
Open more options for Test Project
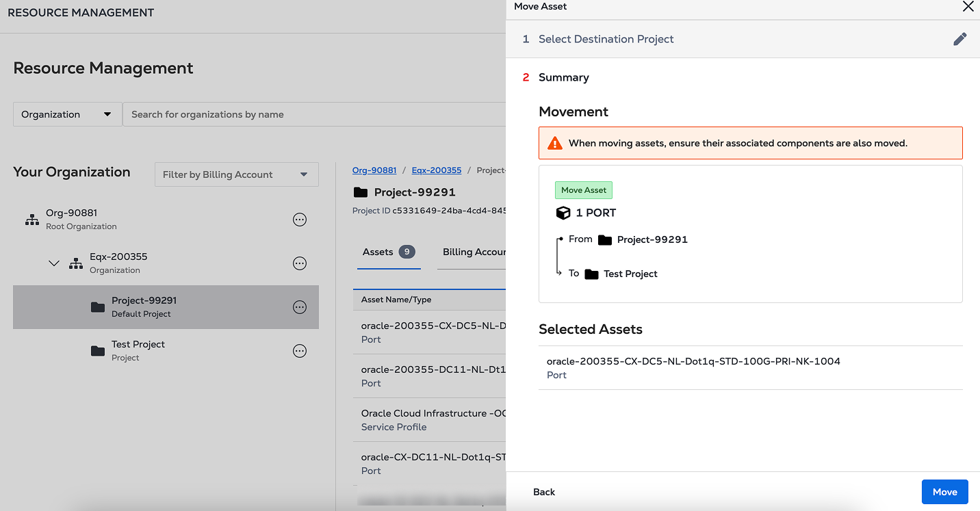tap(299, 351)
